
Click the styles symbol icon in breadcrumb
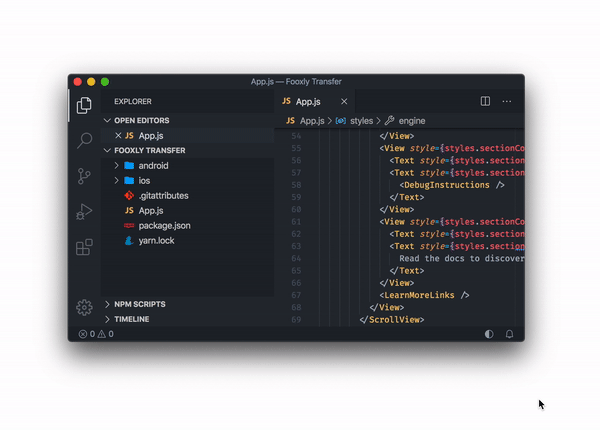[341, 121]
